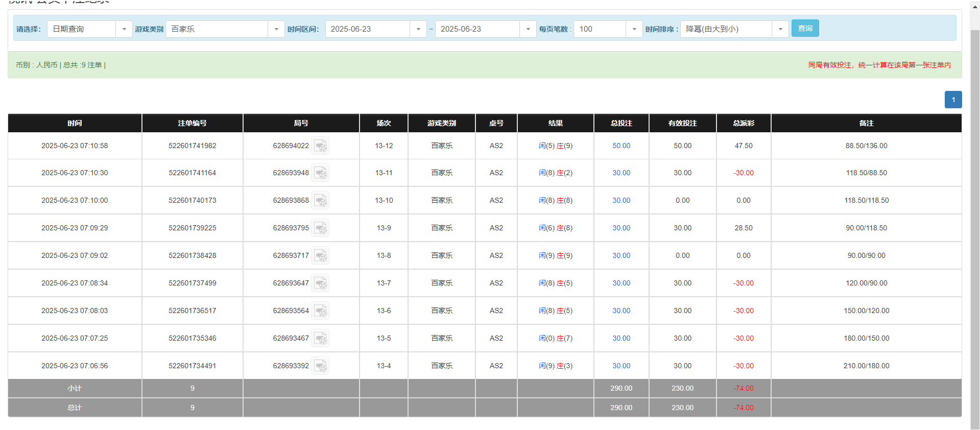Viewport: 980px width, 430px height.
Task: Open replay icon next to round 628693467
Action: point(320,339)
